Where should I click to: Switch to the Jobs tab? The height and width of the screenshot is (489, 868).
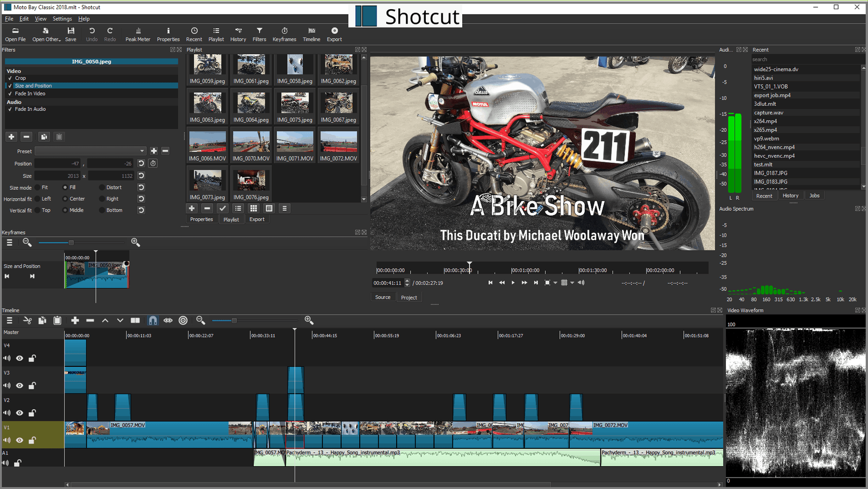tap(814, 195)
